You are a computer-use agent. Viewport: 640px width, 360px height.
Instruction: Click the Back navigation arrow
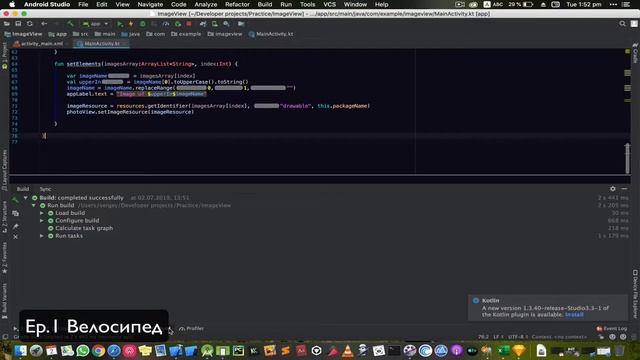44,24
